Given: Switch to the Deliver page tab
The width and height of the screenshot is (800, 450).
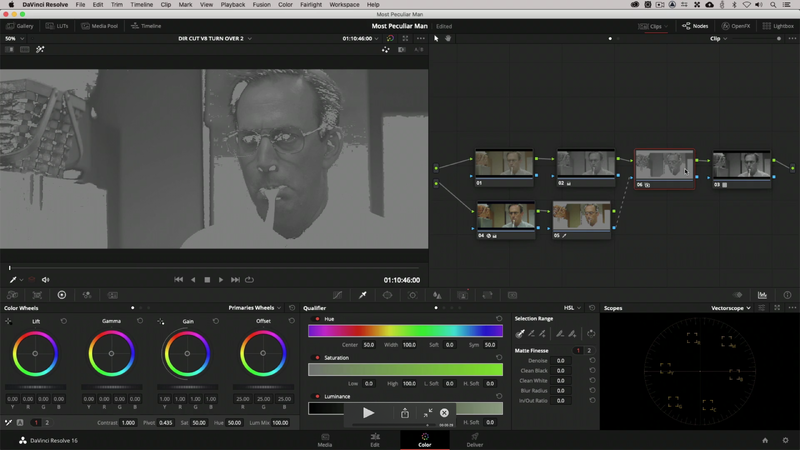Looking at the screenshot, I should [474, 439].
